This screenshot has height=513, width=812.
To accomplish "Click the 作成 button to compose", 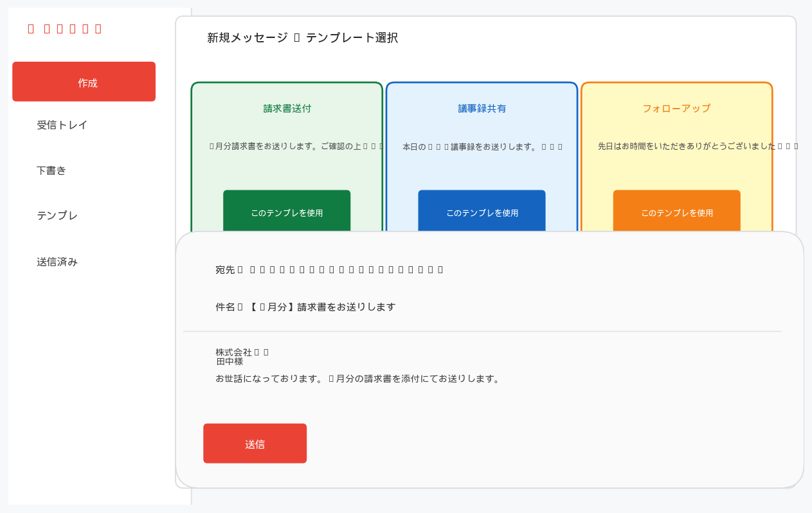I will coord(84,81).
